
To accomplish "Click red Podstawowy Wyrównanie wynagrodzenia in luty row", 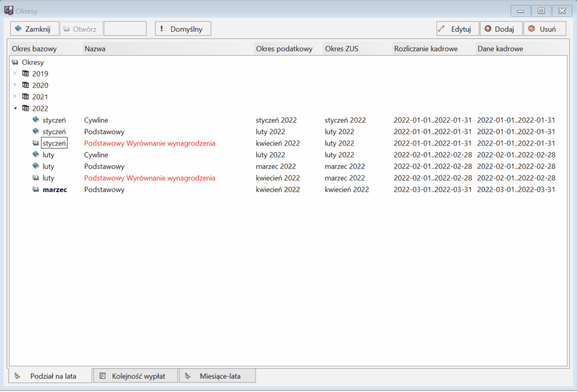I will point(150,178).
